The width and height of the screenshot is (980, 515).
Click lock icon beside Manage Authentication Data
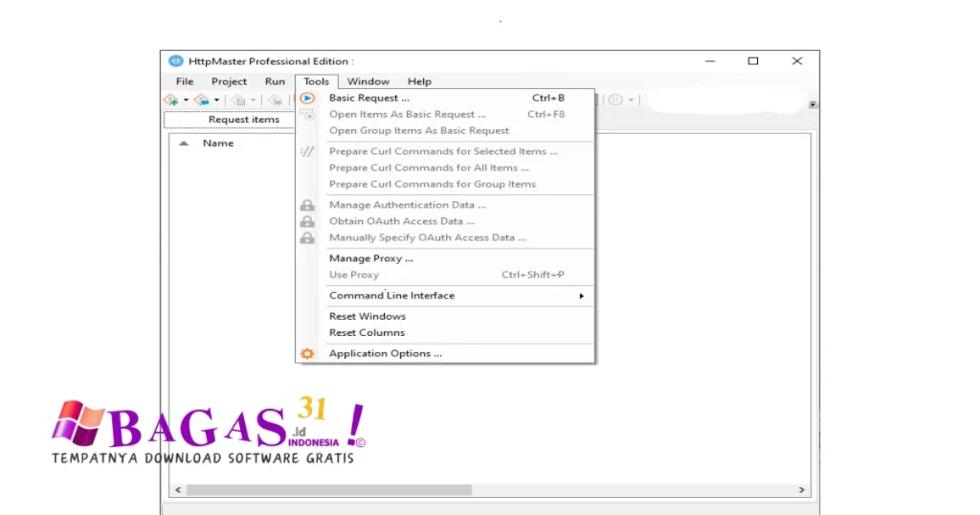(307, 205)
